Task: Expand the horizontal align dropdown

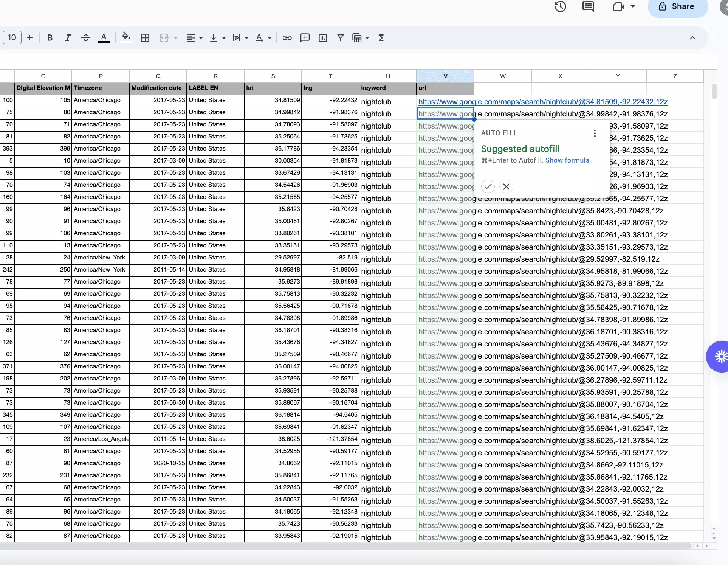Action: point(201,38)
